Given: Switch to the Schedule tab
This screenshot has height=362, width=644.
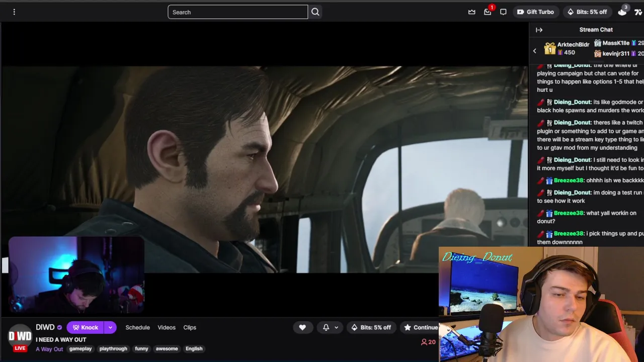Looking at the screenshot, I should tap(137, 327).
